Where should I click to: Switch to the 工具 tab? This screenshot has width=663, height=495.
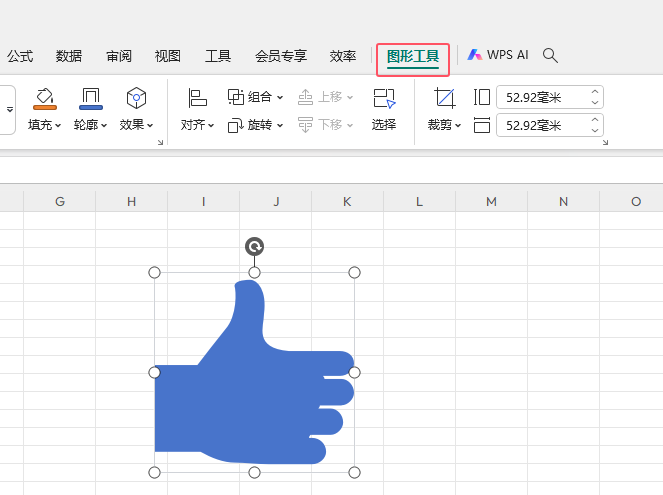[x=217, y=56]
